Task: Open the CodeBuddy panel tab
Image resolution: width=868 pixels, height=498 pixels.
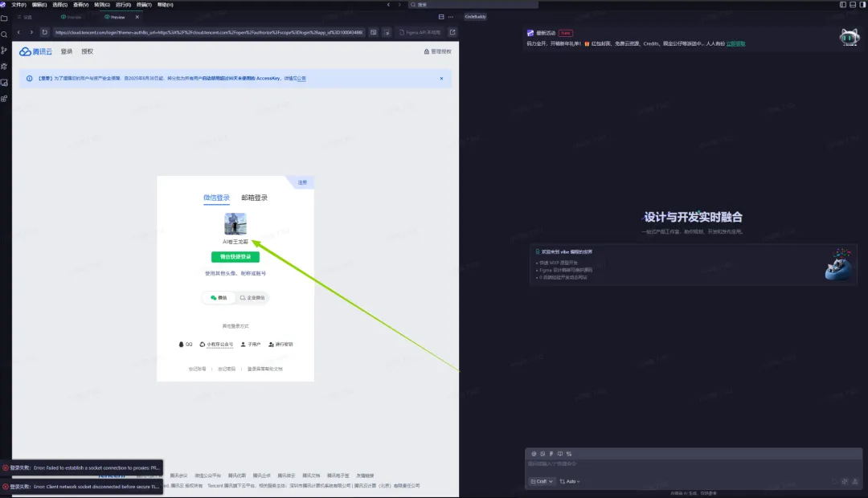Action: click(x=475, y=17)
